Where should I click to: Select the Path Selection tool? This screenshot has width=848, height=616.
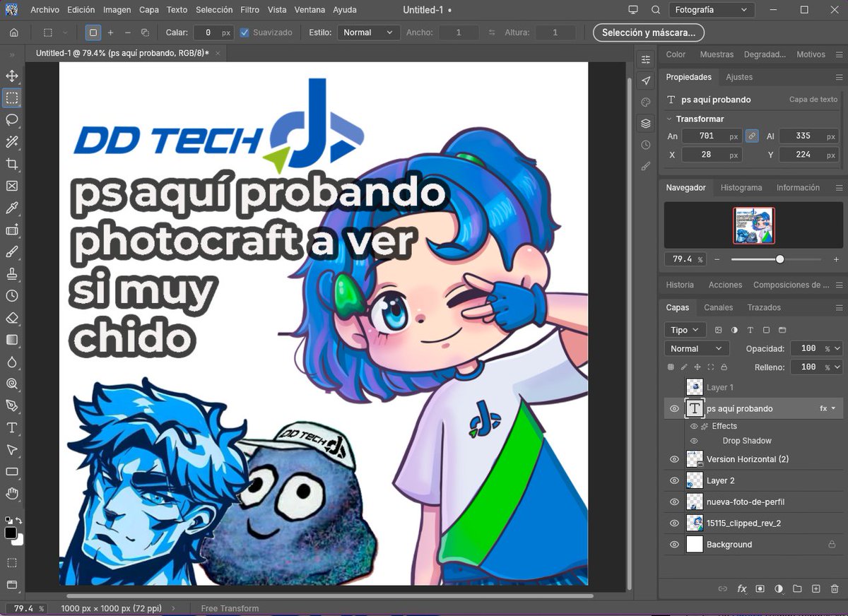[12, 449]
